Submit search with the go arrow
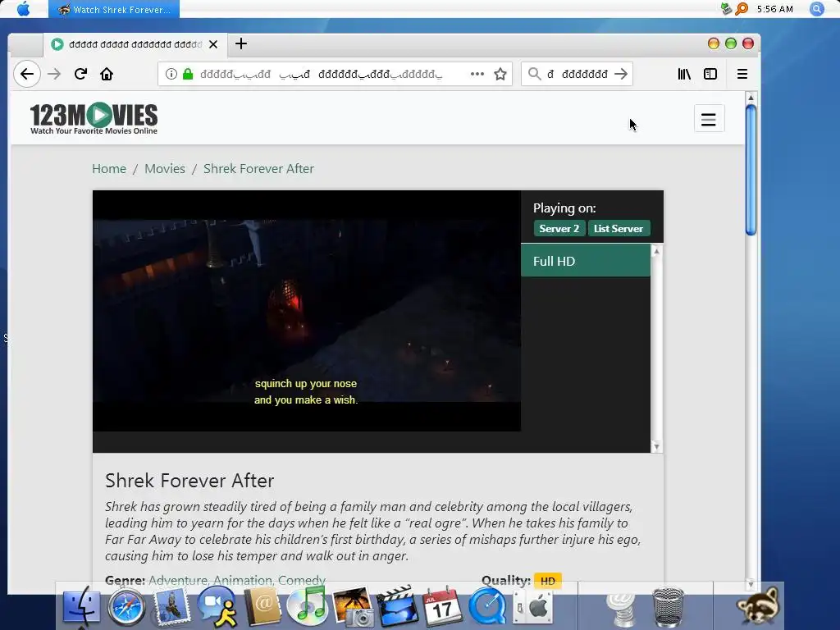 click(621, 74)
